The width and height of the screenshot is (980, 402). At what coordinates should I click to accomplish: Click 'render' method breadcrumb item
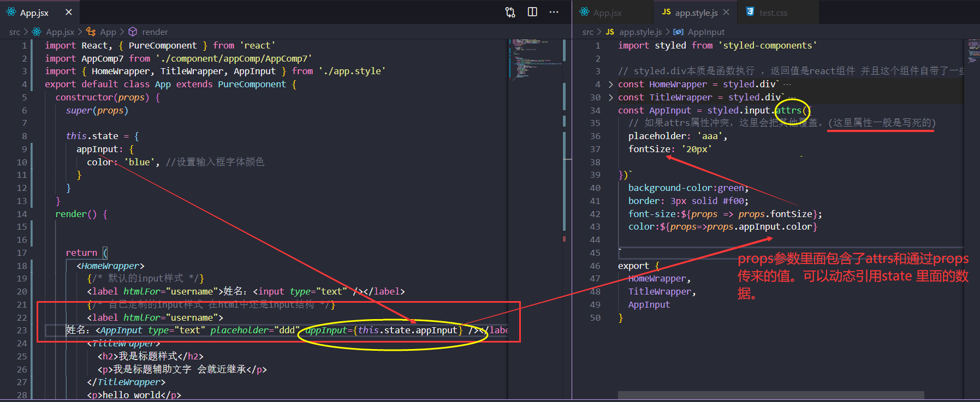tap(155, 32)
